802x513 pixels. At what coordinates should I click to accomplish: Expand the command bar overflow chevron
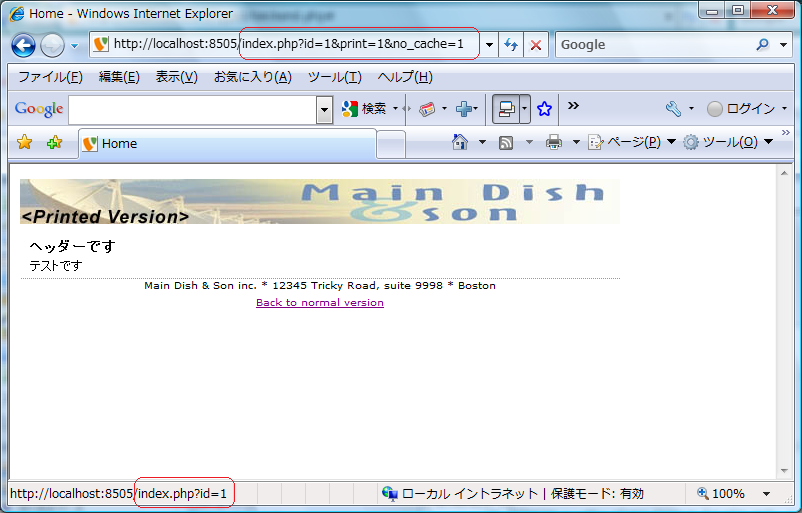(786, 132)
